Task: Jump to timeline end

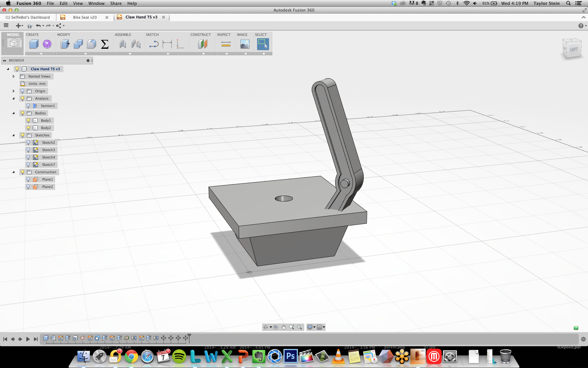Action: click(x=36, y=339)
